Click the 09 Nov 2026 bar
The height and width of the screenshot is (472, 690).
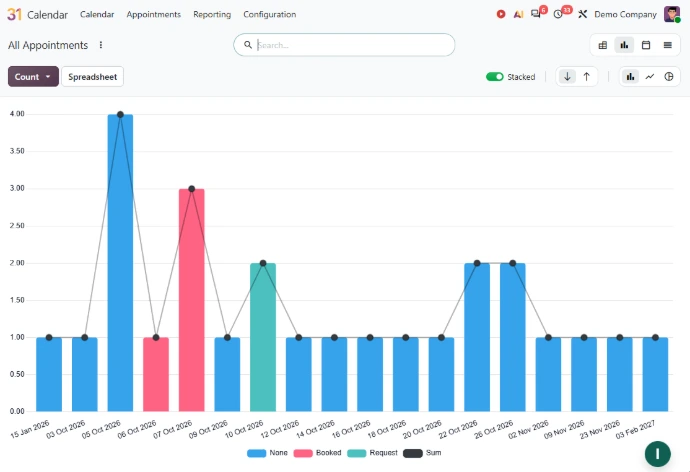(584, 375)
